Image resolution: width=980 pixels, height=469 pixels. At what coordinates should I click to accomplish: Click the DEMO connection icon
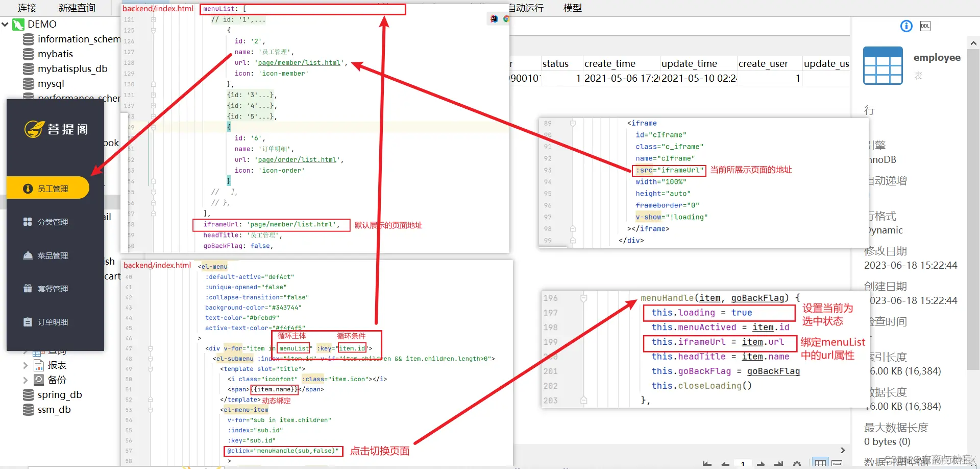[18, 24]
